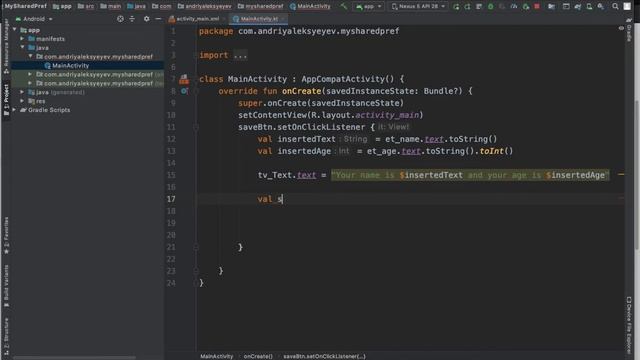
Task: Collapse the java folder
Action: pyautogui.click(x=22, y=48)
